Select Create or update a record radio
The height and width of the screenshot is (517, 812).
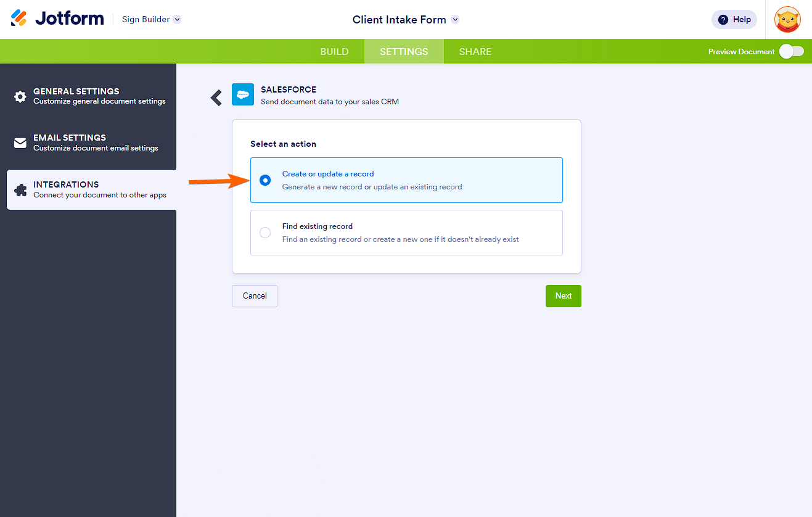click(265, 180)
